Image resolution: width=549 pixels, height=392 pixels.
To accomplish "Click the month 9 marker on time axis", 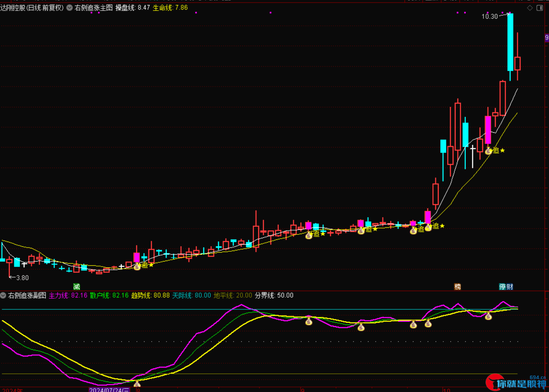I will click(x=303, y=390).
